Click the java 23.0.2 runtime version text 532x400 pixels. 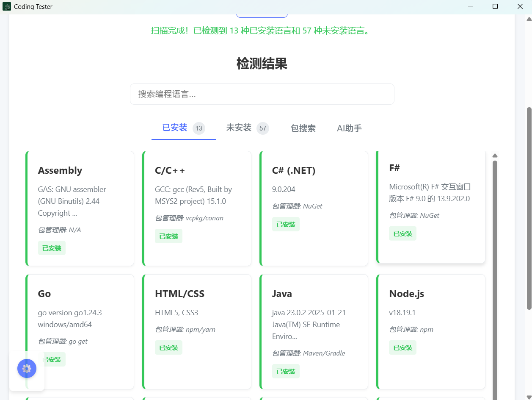309,325
